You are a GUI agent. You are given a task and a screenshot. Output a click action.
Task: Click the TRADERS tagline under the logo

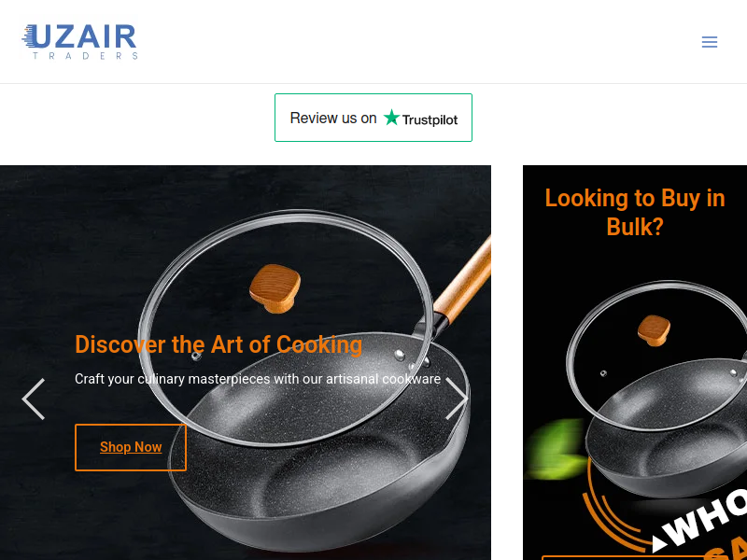click(85, 56)
